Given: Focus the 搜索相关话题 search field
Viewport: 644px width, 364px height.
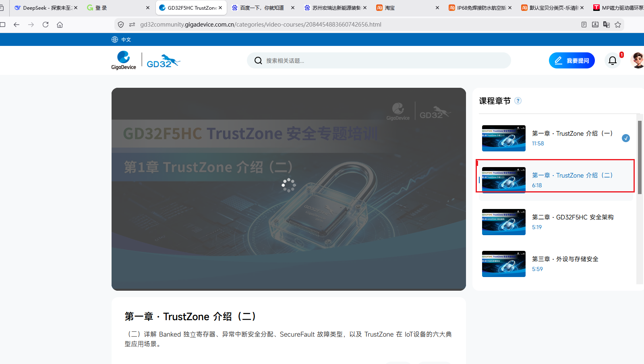Looking at the screenshot, I should [x=379, y=60].
